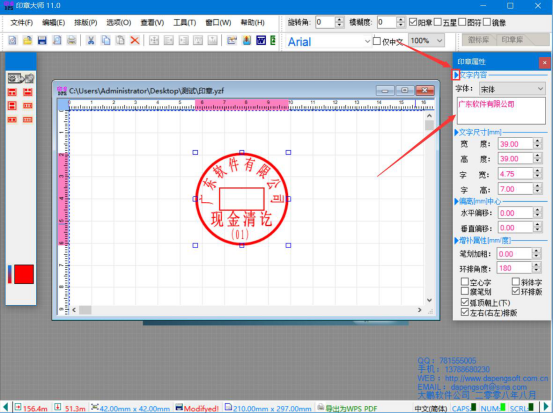Click the large red color swatch
The width and height of the screenshot is (553, 414).
(24, 274)
